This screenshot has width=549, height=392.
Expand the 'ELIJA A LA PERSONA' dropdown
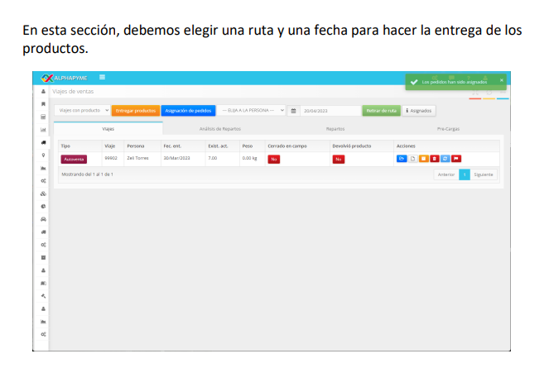pyautogui.click(x=252, y=110)
